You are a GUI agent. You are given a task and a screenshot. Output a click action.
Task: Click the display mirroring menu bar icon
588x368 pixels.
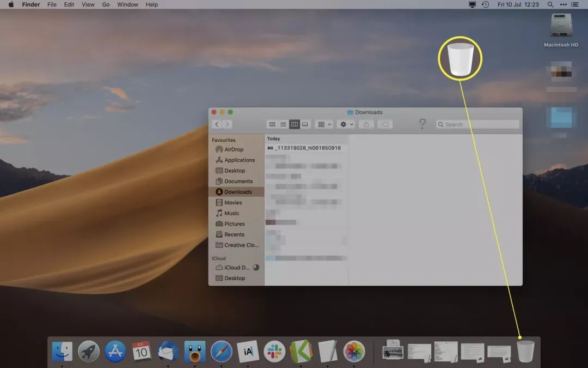[472, 4]
